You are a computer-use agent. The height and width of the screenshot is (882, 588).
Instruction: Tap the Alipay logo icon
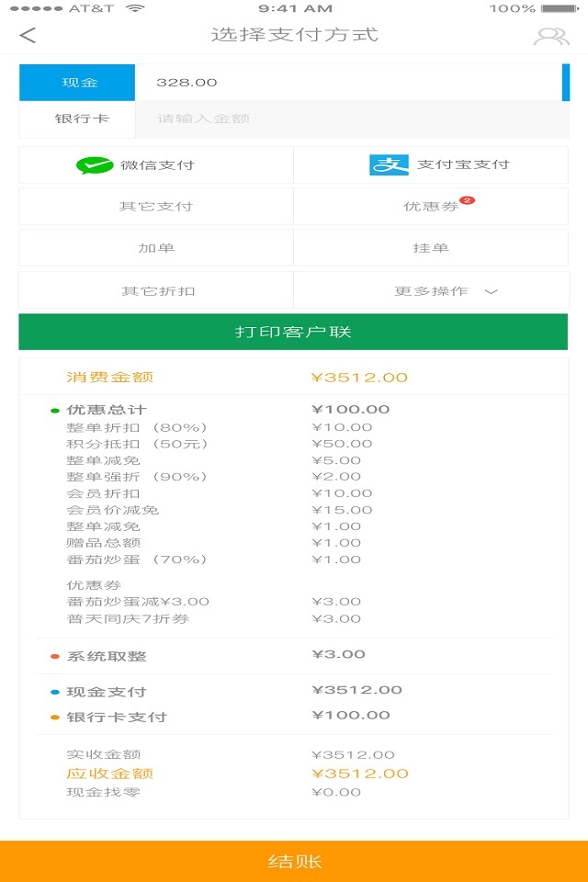coord(389,165)
